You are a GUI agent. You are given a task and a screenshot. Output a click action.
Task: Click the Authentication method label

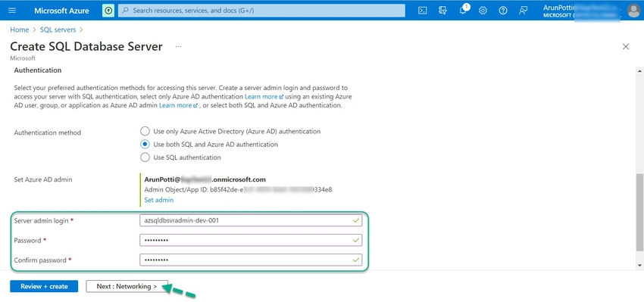pos(48,132)
